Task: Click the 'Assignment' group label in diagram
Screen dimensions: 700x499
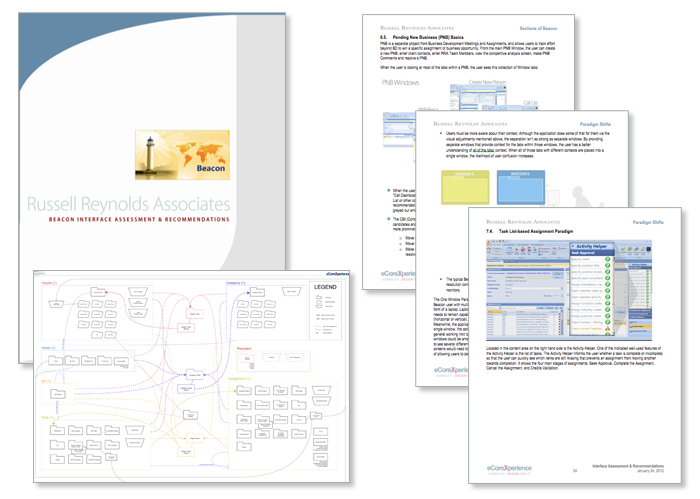Action: tap(239, 378)
